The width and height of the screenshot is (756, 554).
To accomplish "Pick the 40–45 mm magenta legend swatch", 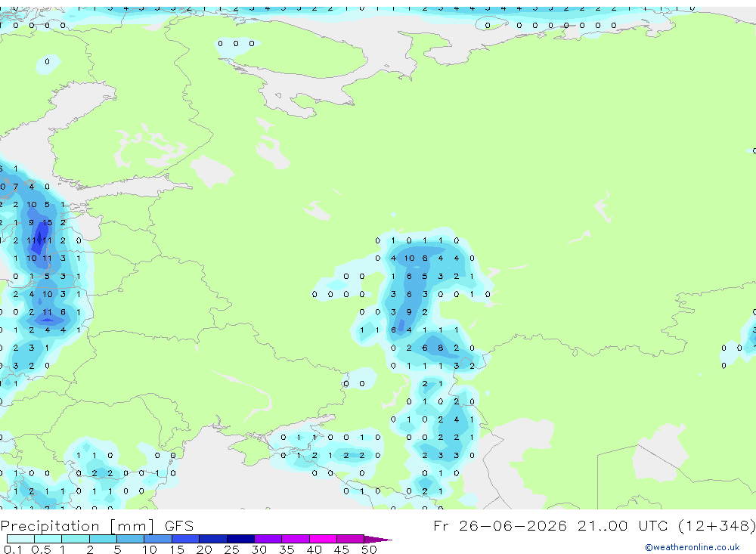I will 323,539.
